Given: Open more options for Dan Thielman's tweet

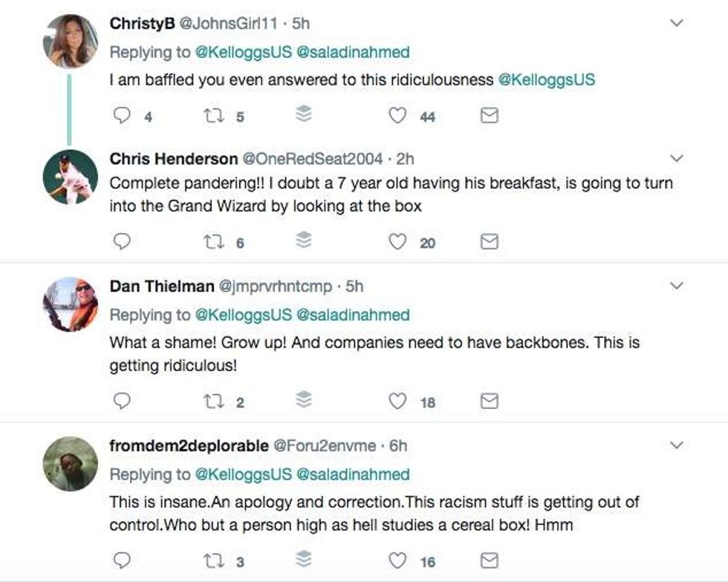Looking at the screenshot, I should click(x=677, y=286).
